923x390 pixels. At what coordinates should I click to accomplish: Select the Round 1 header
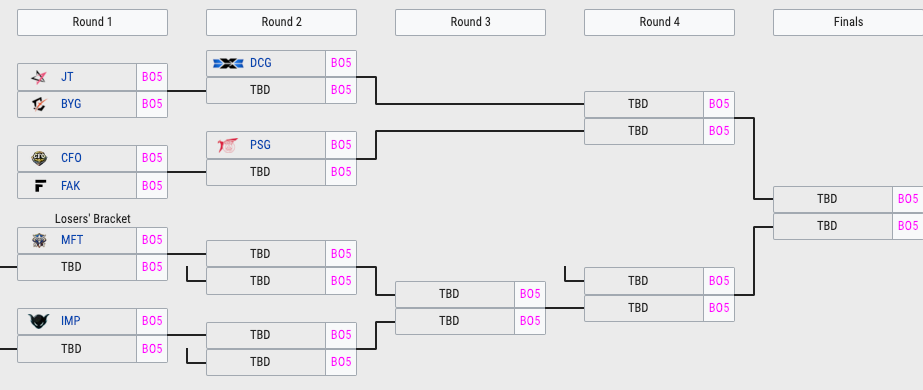click(92, 22)
